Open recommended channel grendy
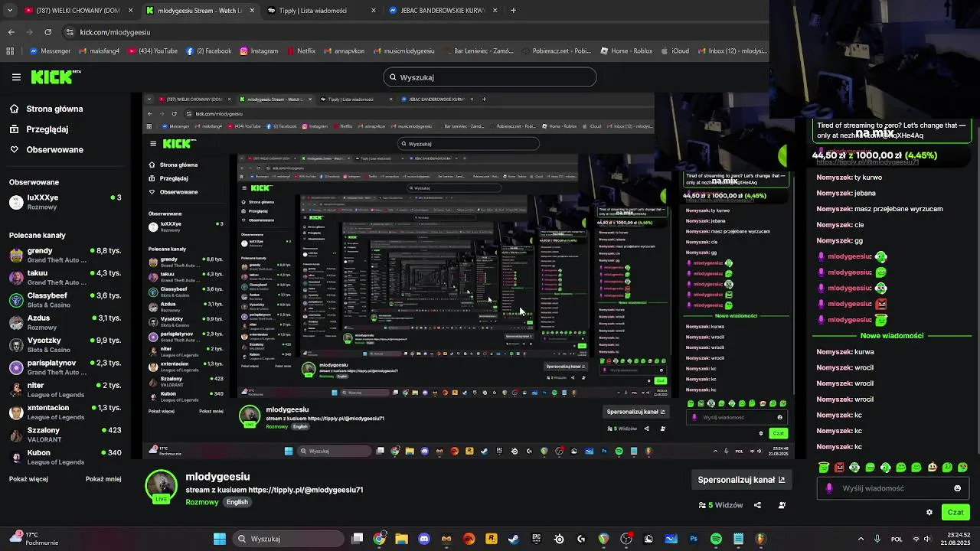980x551 pixels. point(65,255)
